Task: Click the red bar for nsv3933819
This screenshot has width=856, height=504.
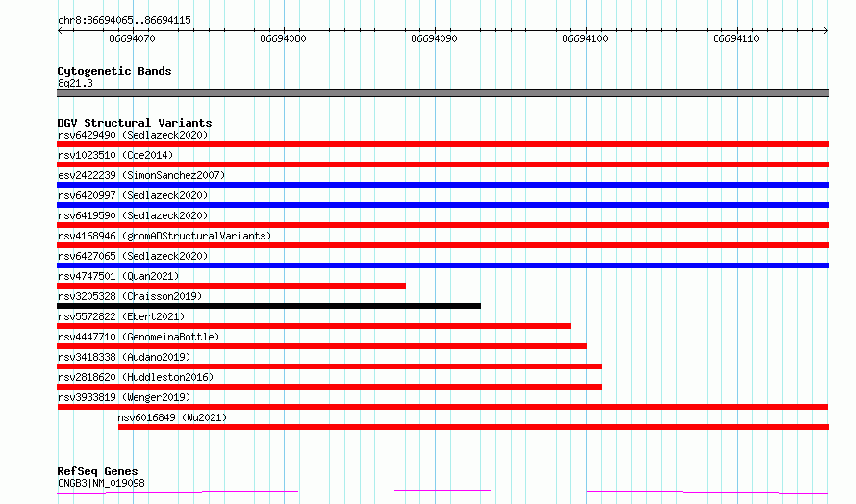Action: 442,407
